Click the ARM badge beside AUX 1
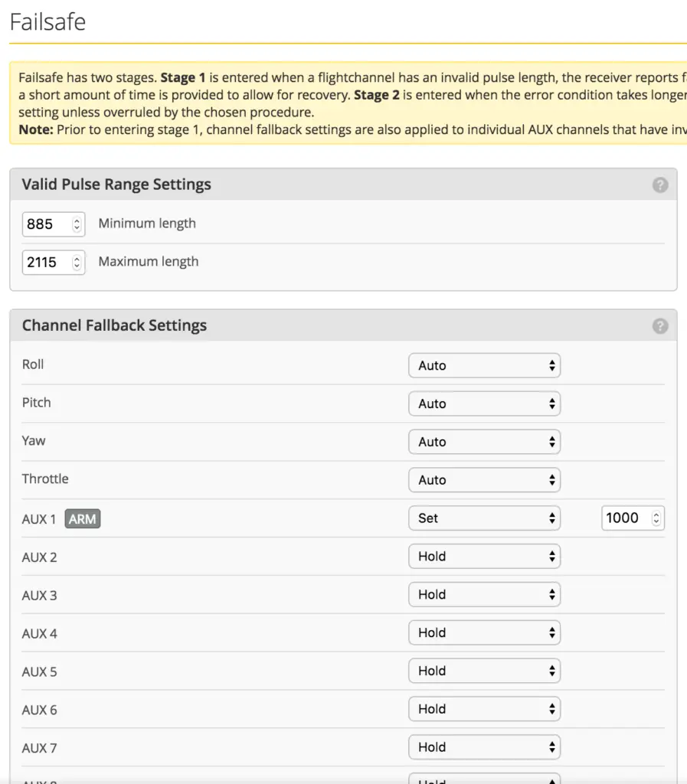Screen dimensions: 687x784 81,518
